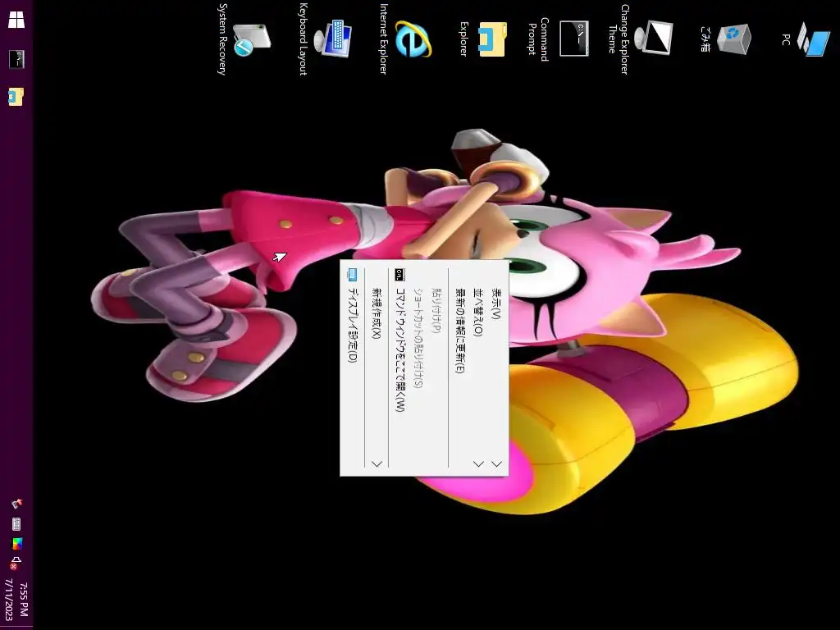Open the touch keyboard tray icon
Image resolution: width=840 pixels, height=630 pixels.
[x=16, y=524]
